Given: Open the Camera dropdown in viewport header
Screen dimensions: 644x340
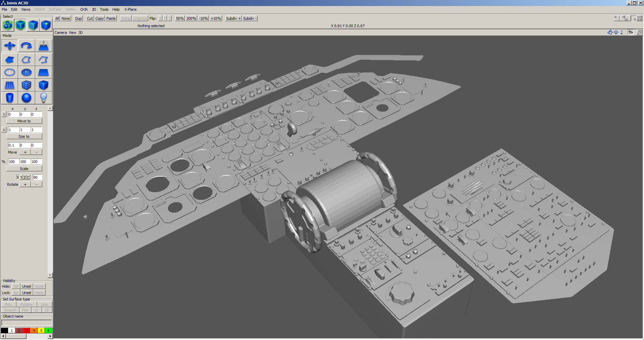Looking at the screenshot, I should [x=61, y=33].
